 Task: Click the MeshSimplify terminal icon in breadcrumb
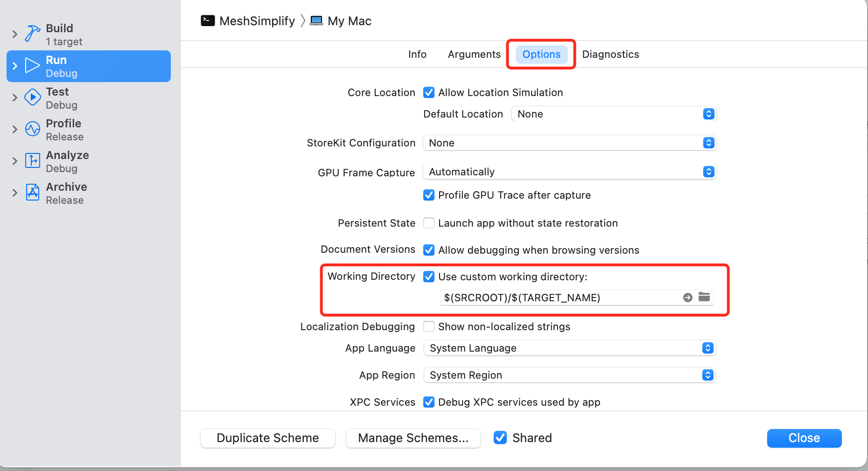pyautogui.click(x=208, y=21)
